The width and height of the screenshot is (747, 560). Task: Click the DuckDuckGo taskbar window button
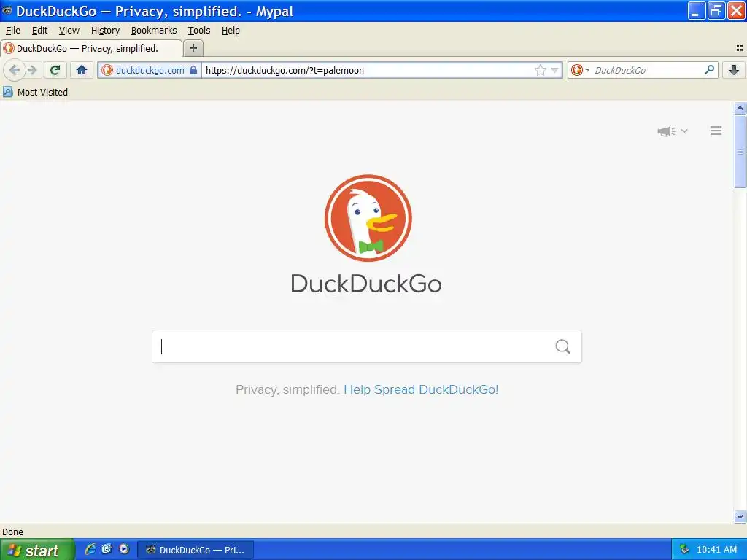tap(196, 550)
